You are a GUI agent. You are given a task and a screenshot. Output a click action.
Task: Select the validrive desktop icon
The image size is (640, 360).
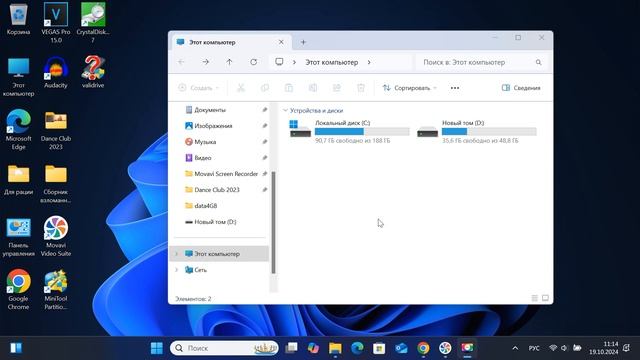coord(93,72)
